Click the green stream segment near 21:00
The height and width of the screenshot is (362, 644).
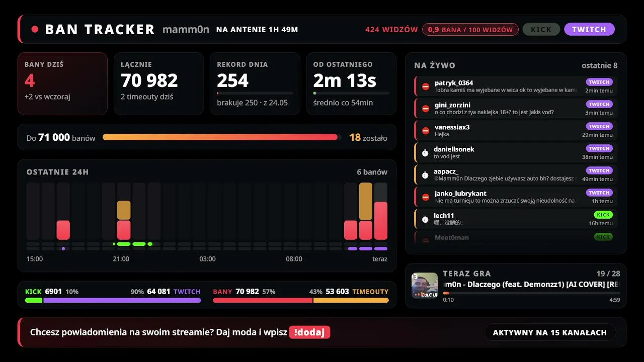(124, 244)
